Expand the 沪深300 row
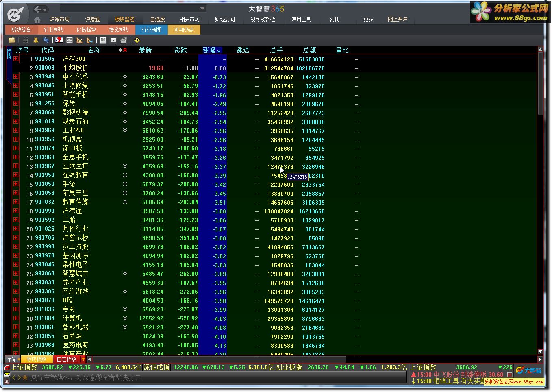Viewport: 552px width, 392px height. [16, 59]
